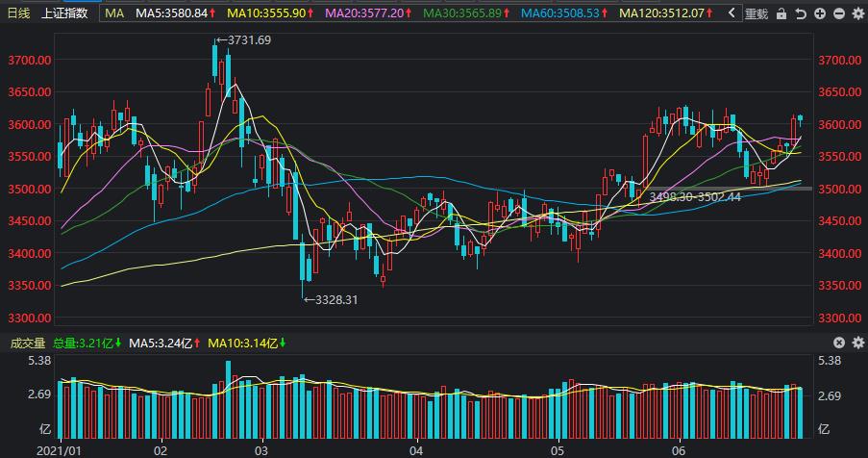
Task: Click the 2021/01 date axis label
Action: click(x=59, y=449)
